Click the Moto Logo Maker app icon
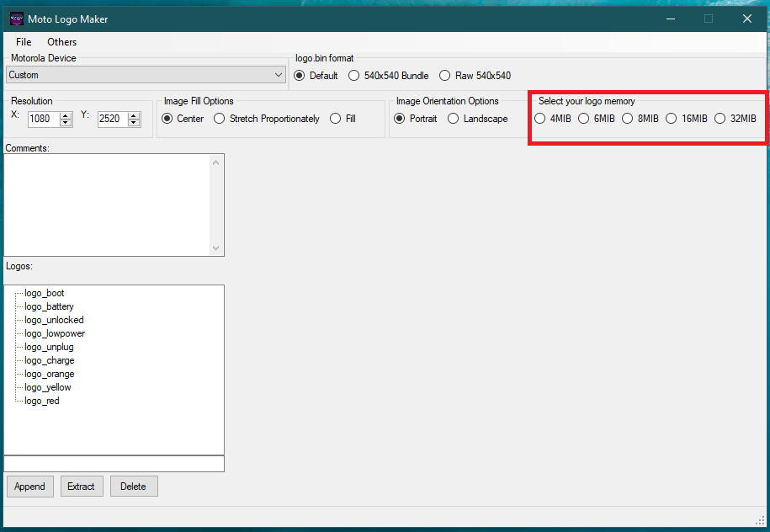The image size is (770, 532). tap(16, 19)
